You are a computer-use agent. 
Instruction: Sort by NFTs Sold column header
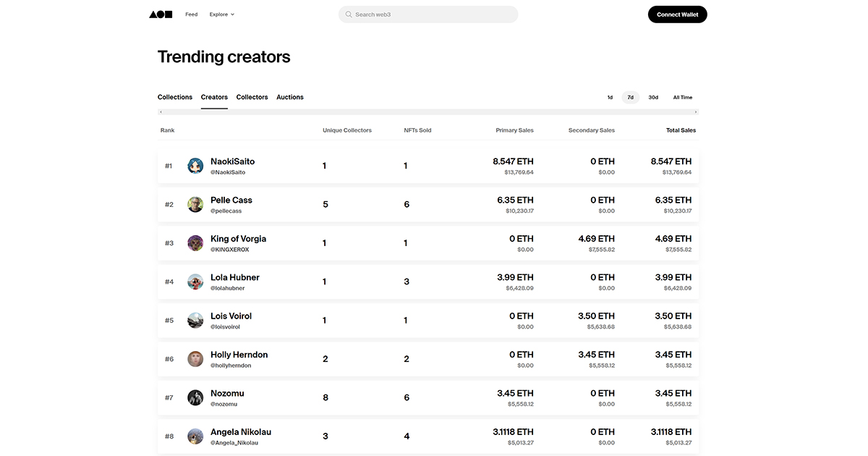(417, 130)
